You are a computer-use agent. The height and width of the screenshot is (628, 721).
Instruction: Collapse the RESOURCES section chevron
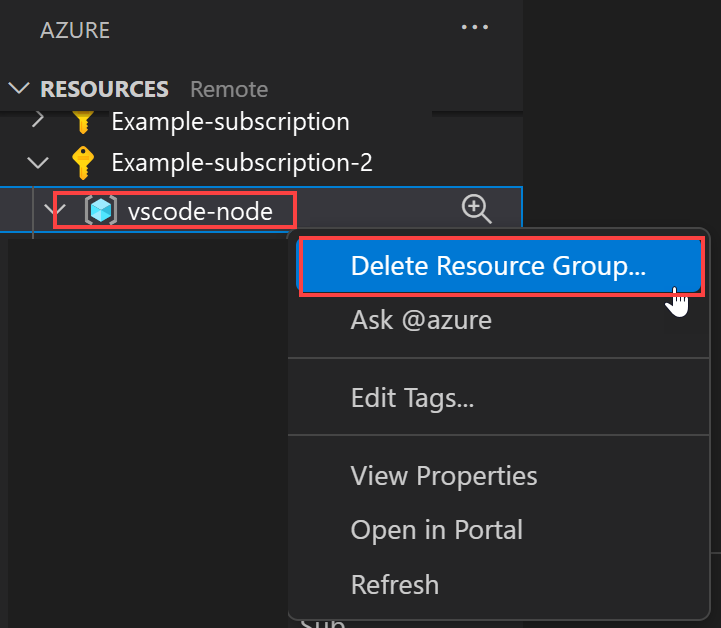pos(19,89)
